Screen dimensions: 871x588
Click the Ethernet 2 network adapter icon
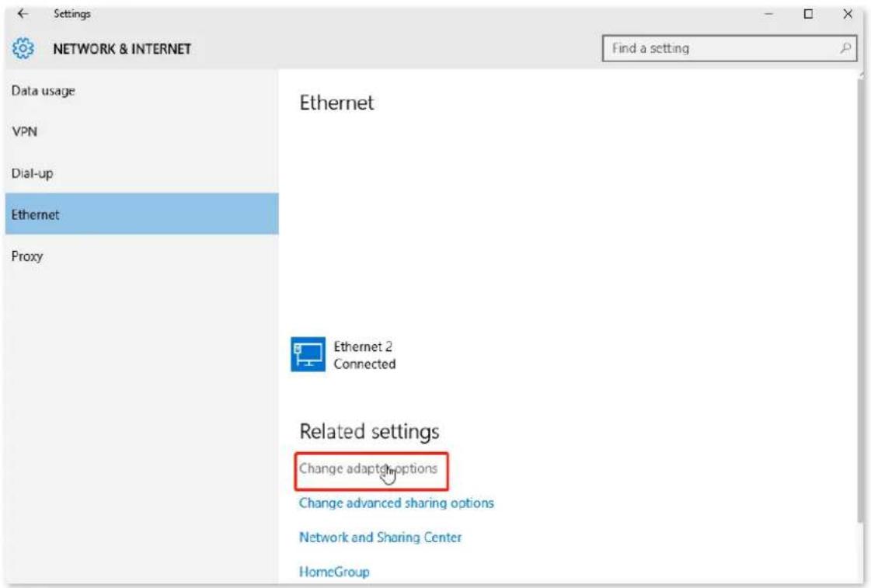click(x=308, y=354)
